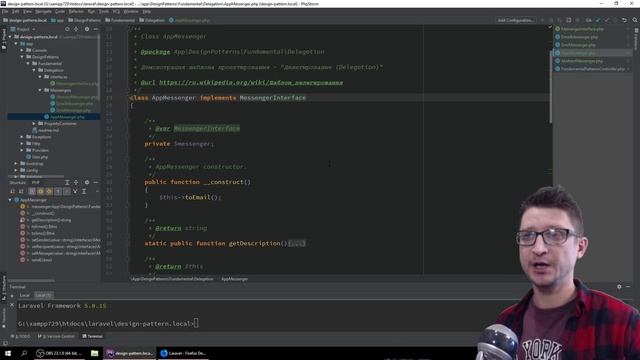Click Fundamental in top navigation bar
The height and width of the screenshot is (360, 640).
coord(120,20)
